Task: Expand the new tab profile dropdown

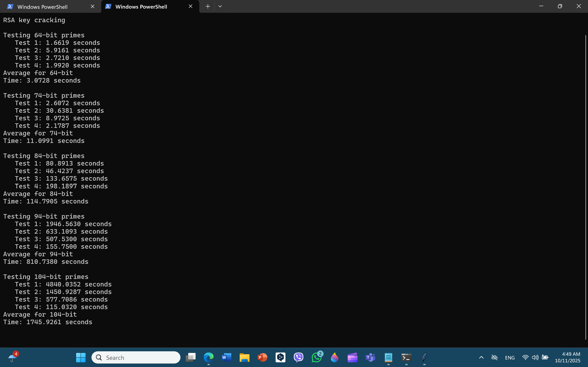Action: [x=220, y=7]
